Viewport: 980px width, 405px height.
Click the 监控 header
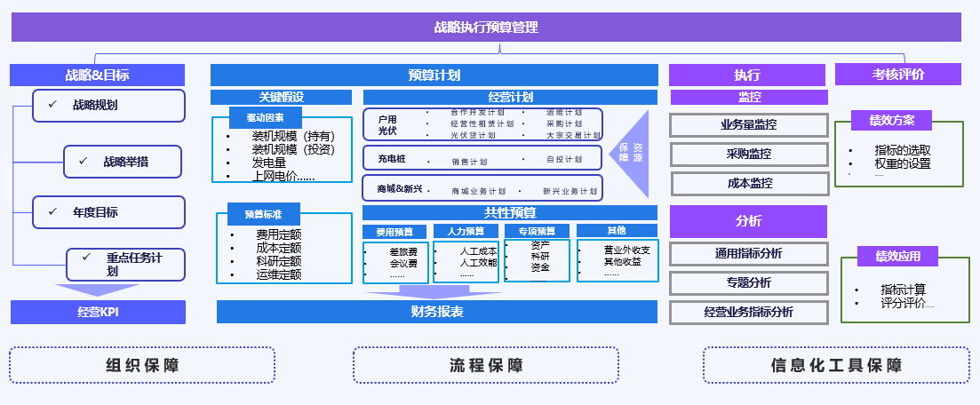tap(749, 98)
